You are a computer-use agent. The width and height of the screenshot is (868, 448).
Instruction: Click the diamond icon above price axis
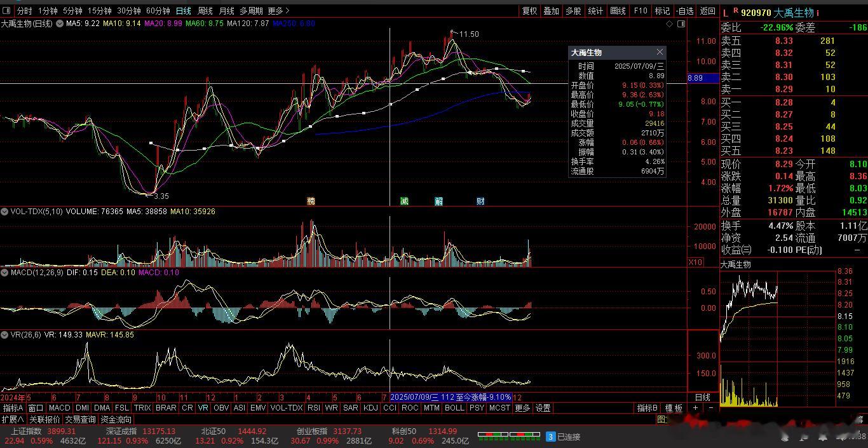(x=669, y=24)
